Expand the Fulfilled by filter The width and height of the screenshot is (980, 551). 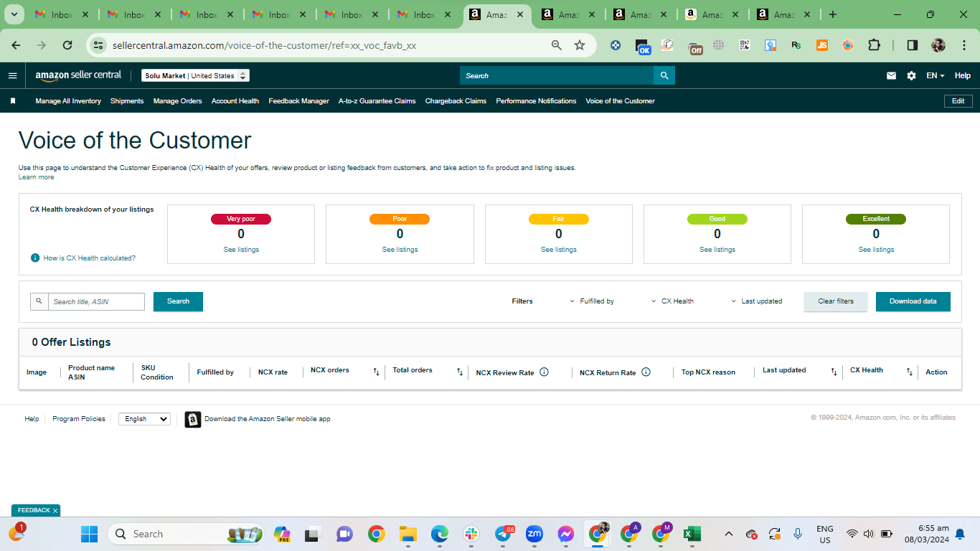[x=592, y=301]
